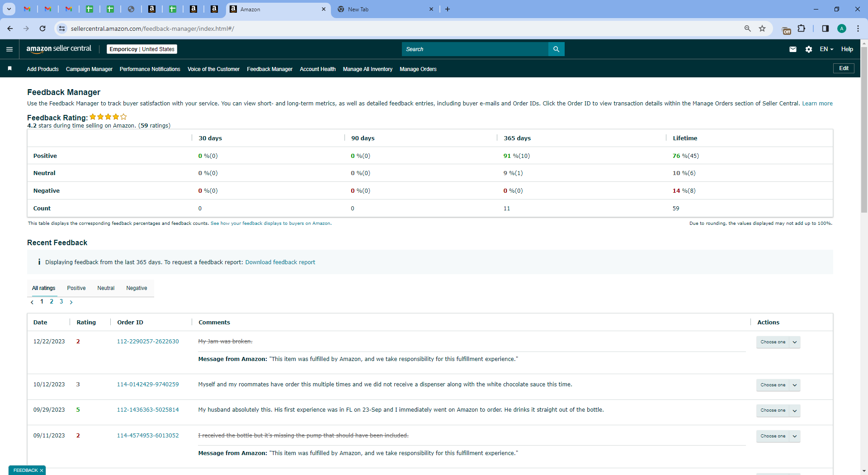Bookmark this page with the star icon
868x475 pixels.
coord(762,28)
